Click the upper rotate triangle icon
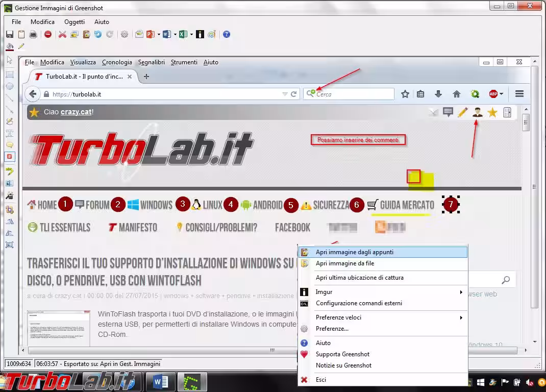This screenshot has width=546, height=392. point(10,221)
